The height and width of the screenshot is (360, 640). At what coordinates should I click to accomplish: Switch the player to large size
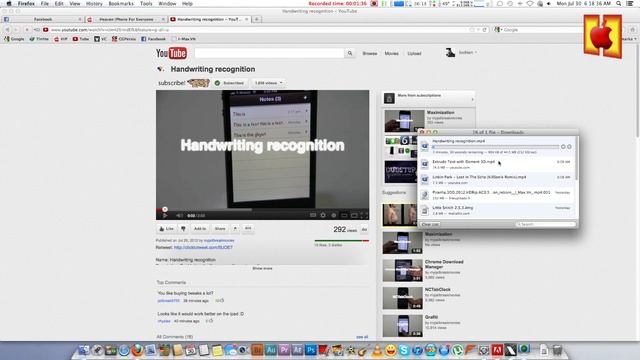354,215
